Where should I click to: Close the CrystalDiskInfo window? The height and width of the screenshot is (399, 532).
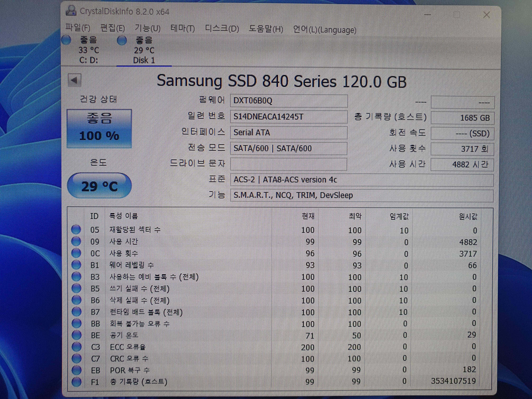(486, 15)
